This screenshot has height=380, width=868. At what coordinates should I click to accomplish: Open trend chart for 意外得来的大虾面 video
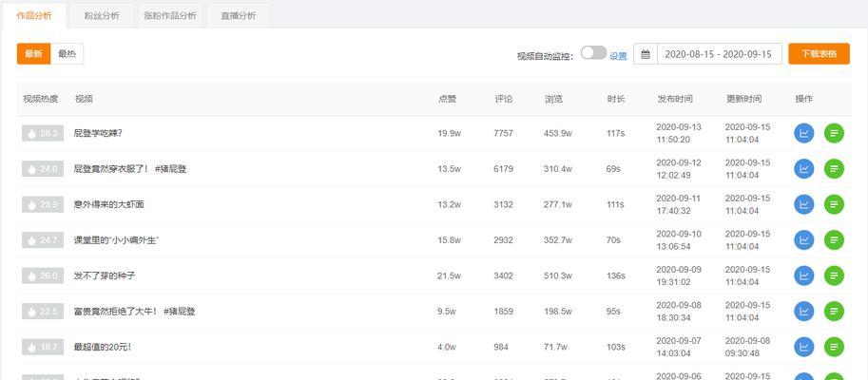(x=803, y=204)
